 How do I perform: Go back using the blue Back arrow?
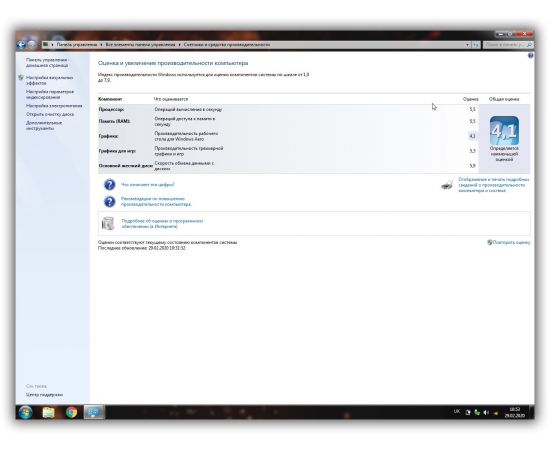click(x=21, y=45)
